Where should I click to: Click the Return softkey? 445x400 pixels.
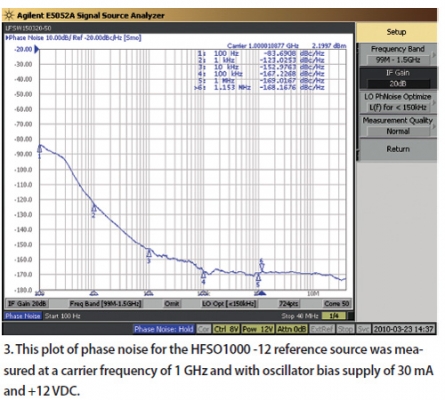point(397,149)
